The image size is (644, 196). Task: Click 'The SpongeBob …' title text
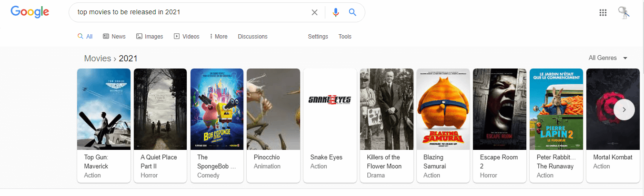coord(217,162)
